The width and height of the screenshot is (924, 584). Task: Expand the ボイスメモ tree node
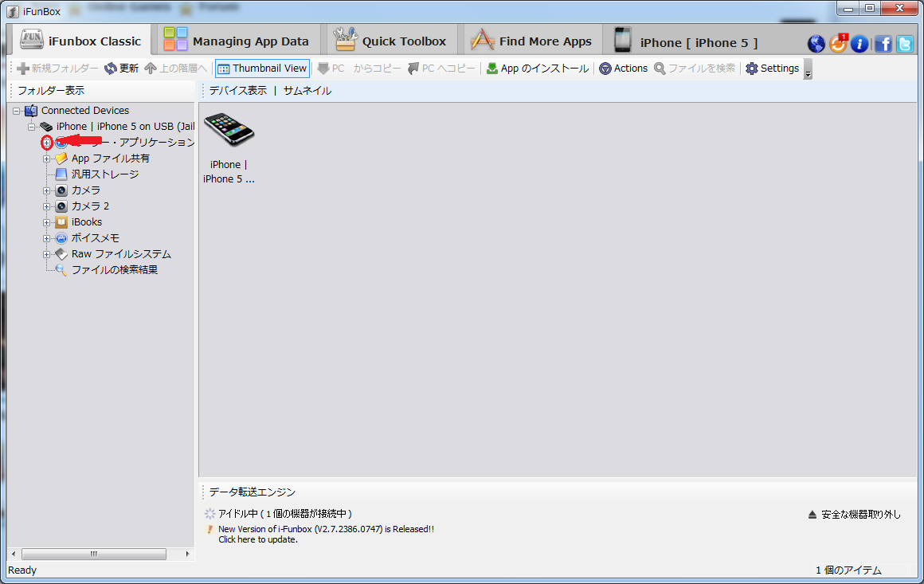click(x=46, y=238)
